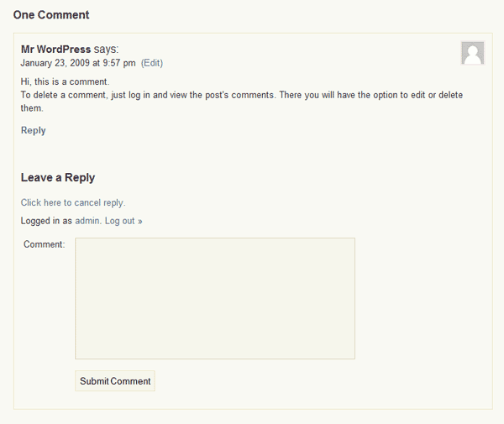Screen dimensions: 504x424
Task: Click the 'Logged in as' text
Action: [46, 221]
